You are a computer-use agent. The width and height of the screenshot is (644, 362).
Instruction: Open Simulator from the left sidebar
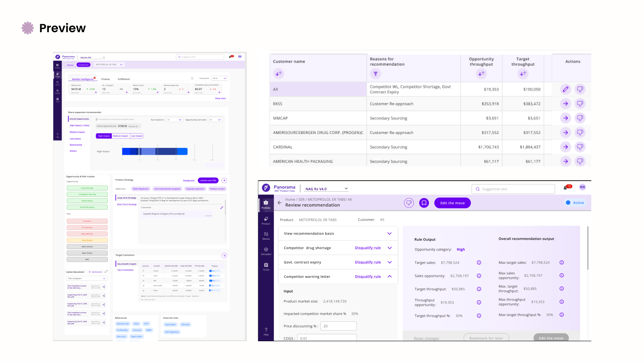[x=266, y=251]
